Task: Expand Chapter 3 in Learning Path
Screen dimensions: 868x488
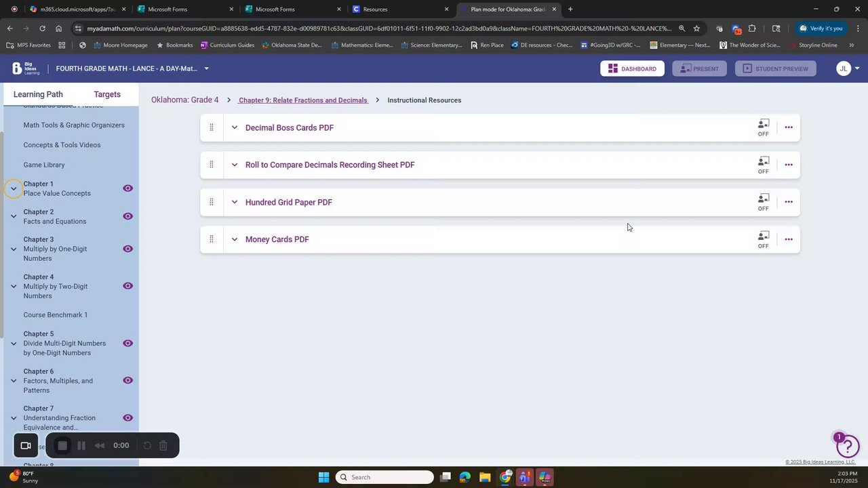Action: coord(14,249)
